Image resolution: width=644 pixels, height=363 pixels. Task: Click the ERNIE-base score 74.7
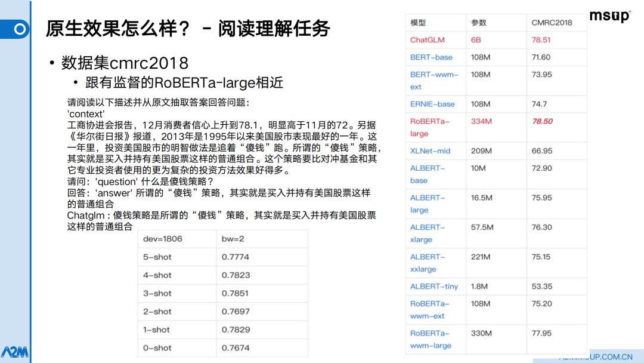point(539,104)
